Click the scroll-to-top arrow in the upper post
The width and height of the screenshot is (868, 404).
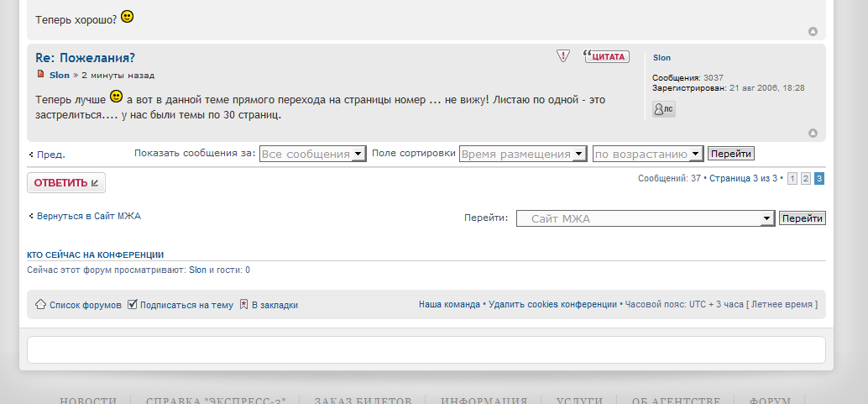813,32
